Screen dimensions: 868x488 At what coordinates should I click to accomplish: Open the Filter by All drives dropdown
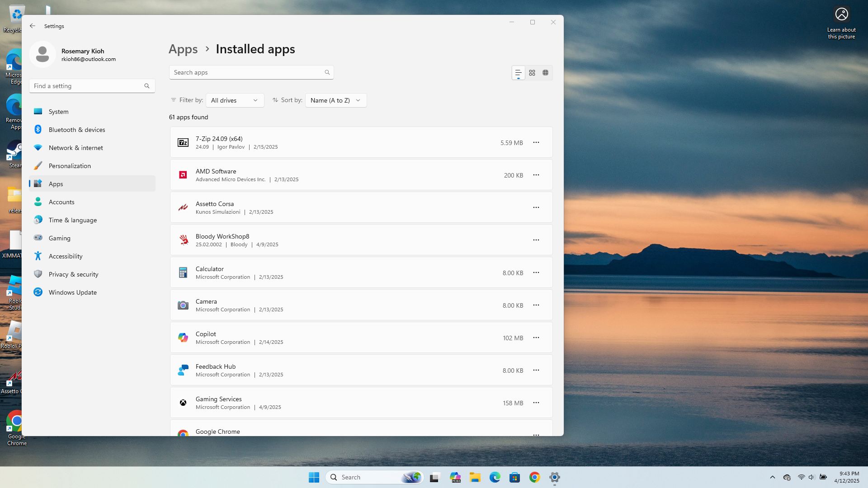point(235,100)
